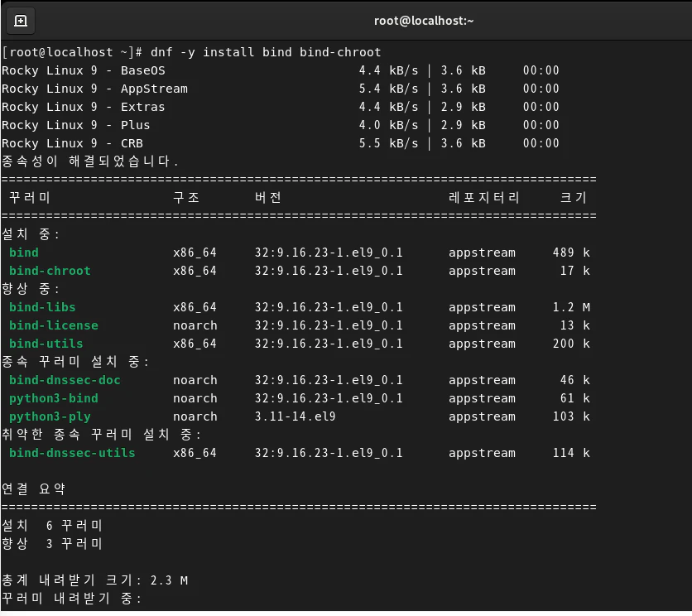
Task: Click the green 'bind' package name
Action: point(24,253)
